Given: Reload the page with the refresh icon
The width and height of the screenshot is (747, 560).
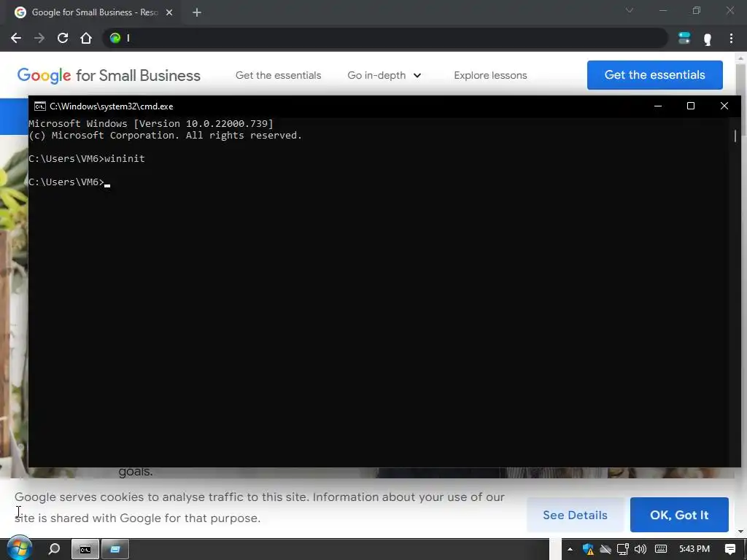Looking at the screenshot, I should pos(63,38).
